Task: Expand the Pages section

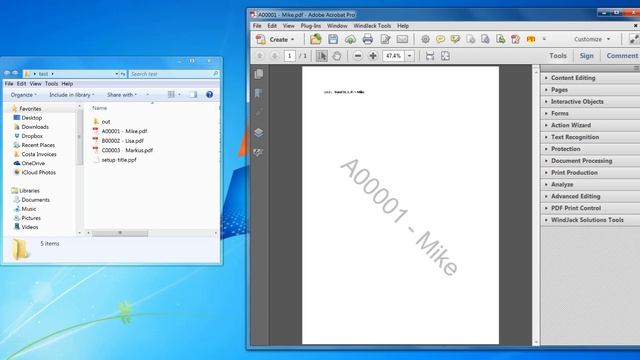Action: (591, 89)
